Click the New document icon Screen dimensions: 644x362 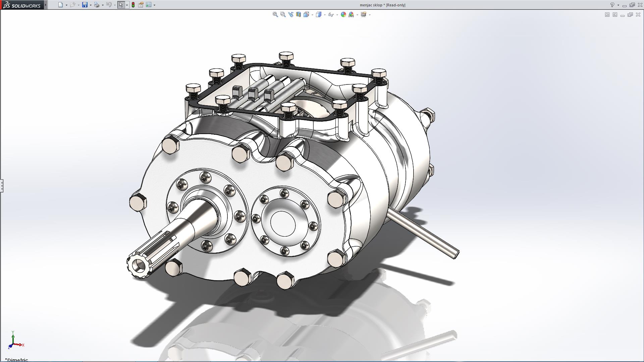pyautogui.click(x=60, y=5)
